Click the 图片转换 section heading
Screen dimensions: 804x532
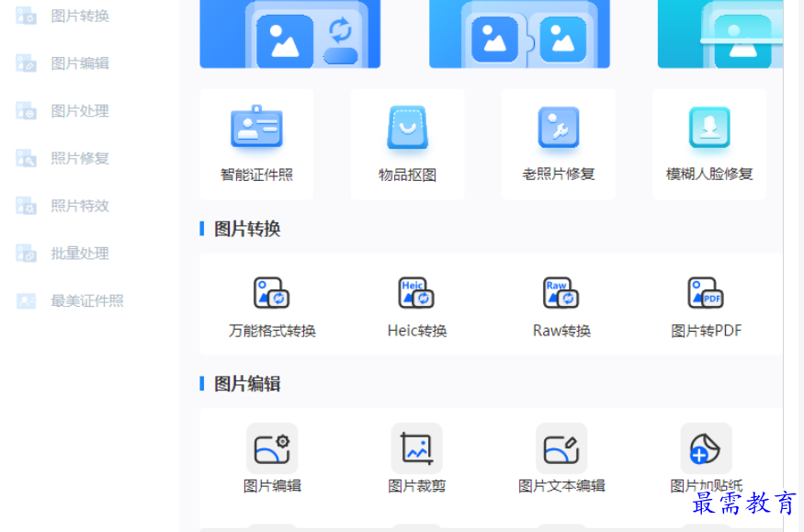(247, 229)
